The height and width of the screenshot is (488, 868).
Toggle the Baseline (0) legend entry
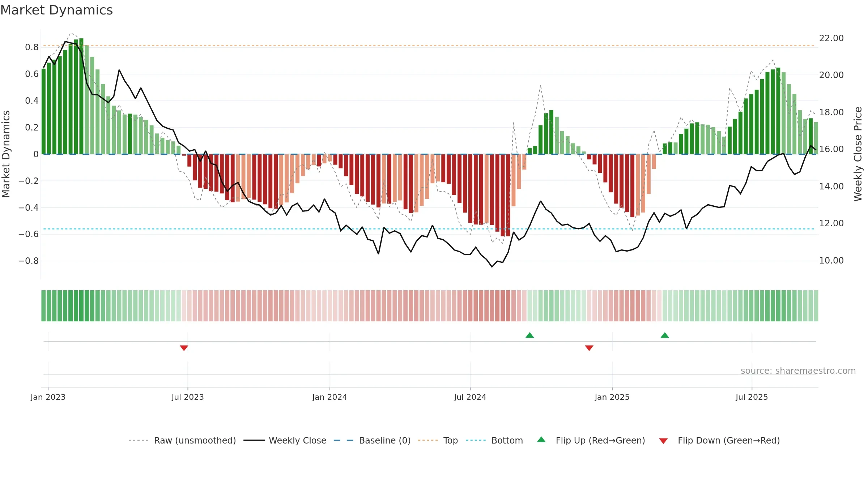372,440
